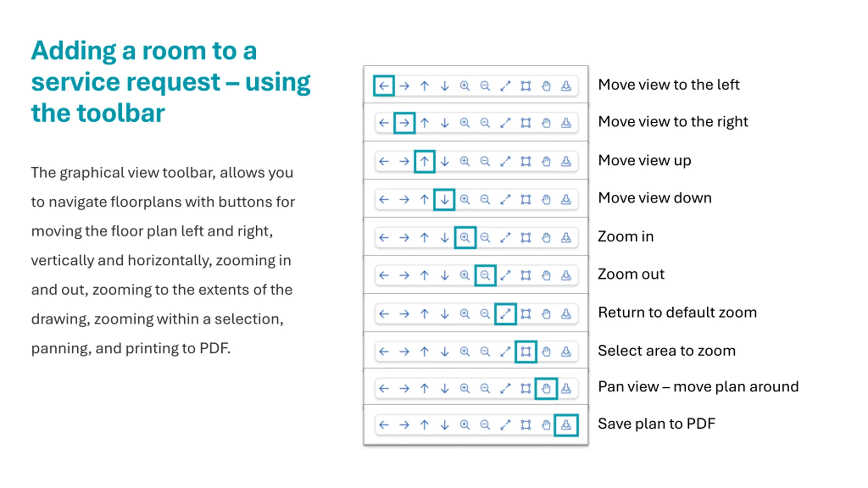Click the highlighted up arrow in the third row
Screen dimensions: 868x488
[425, 161]
